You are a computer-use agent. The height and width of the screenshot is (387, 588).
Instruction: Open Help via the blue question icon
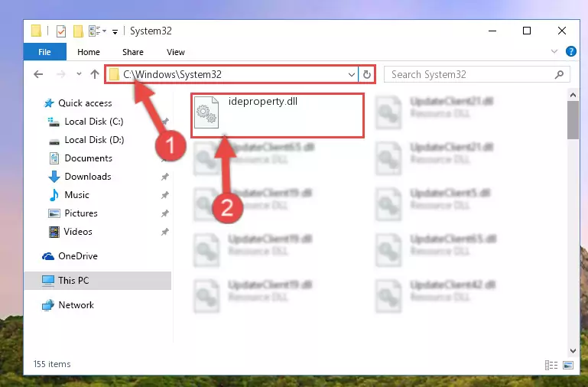(570, 51)
